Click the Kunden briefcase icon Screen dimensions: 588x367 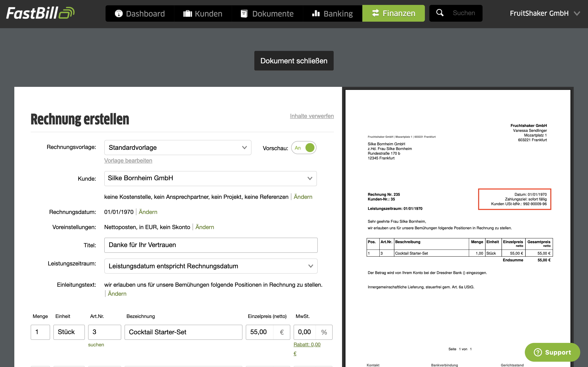(187, 14)
